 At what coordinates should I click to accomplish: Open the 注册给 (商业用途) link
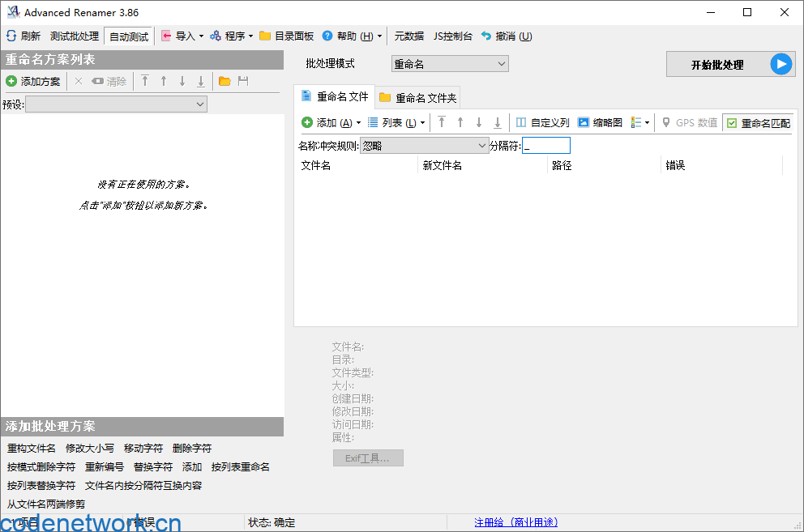515,522
